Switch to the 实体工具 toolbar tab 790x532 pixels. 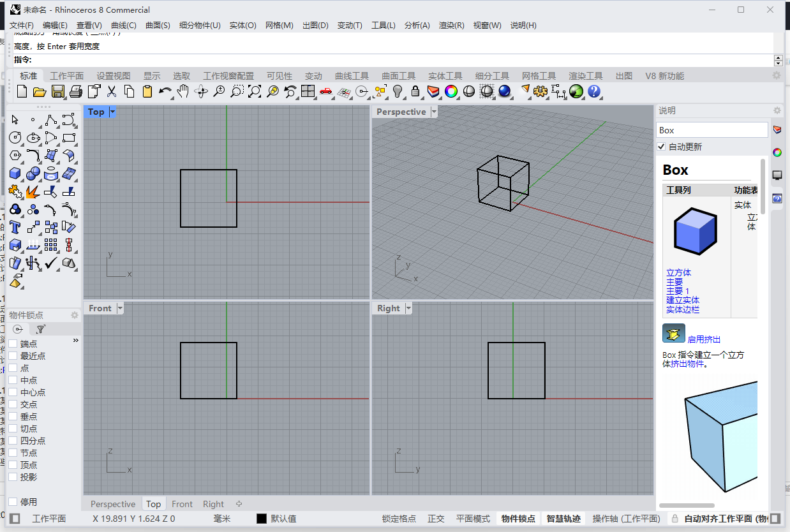(x=445, y=76)
